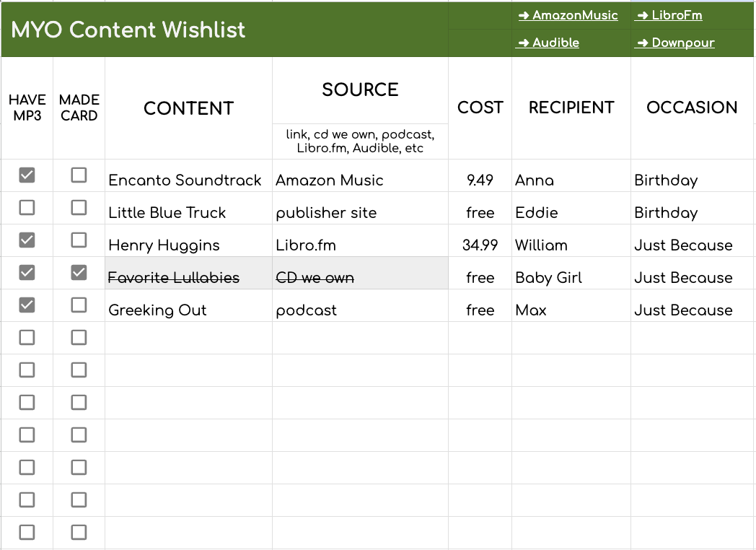Select the OCCASION column header
This screenshot has height=550, width=756.
(x=692, y=108)
